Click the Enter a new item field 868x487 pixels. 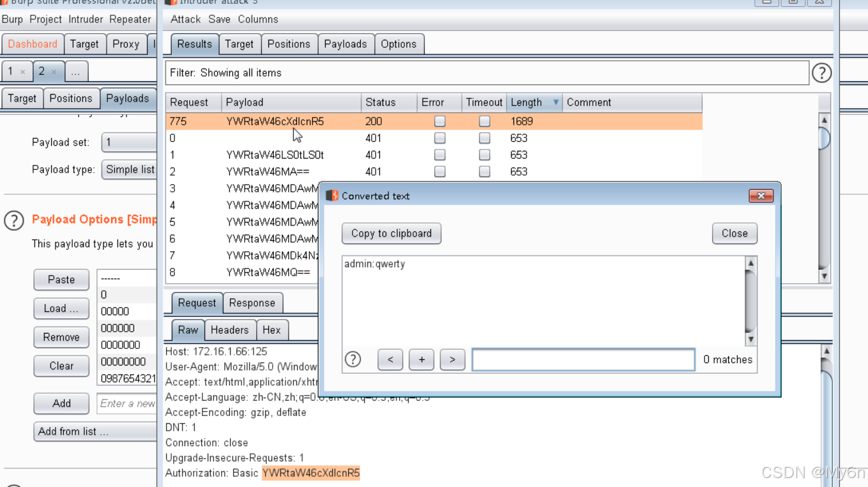[127, 403]
